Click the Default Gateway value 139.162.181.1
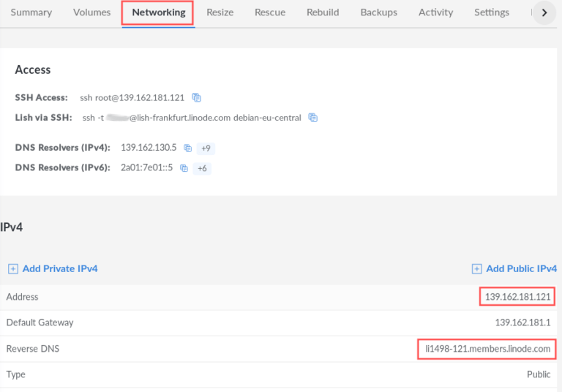 point(522,323)
